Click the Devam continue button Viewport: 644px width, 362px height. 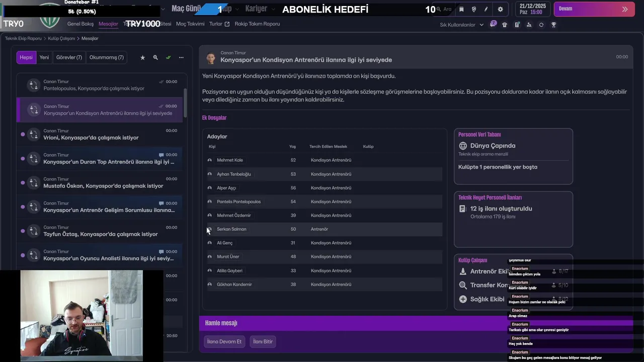click(594, 9)
